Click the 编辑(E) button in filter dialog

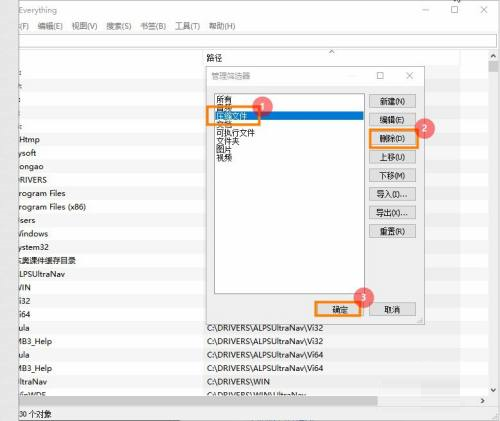[392, 120]
